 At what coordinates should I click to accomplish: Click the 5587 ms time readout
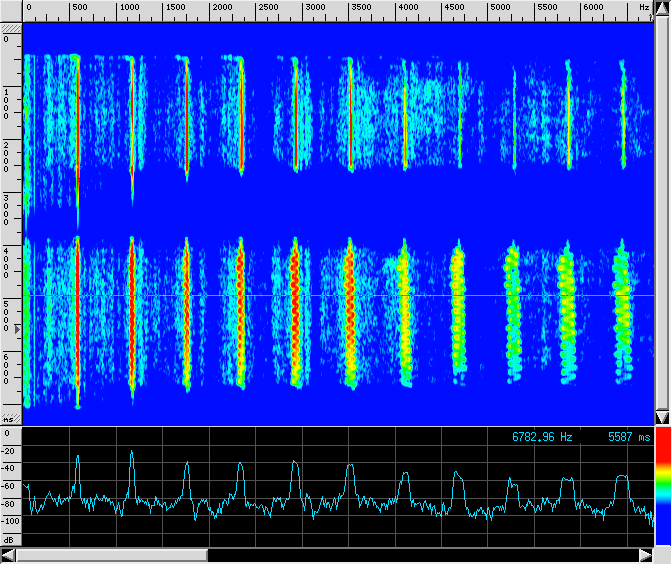click(629, 437)
